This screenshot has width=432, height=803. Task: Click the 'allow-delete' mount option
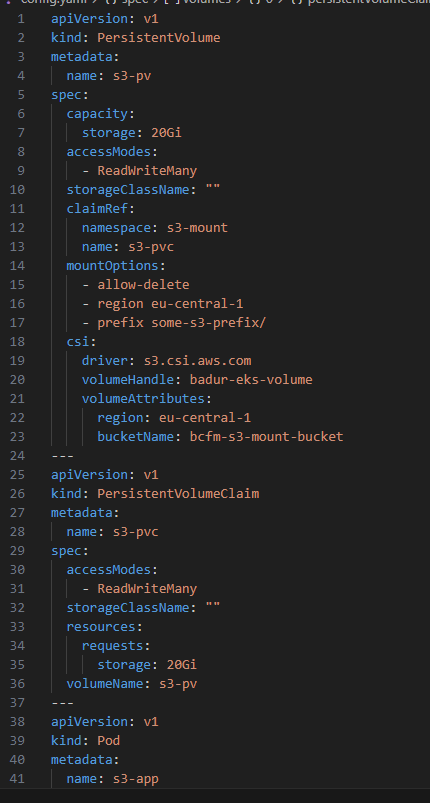tap(143, 285)
